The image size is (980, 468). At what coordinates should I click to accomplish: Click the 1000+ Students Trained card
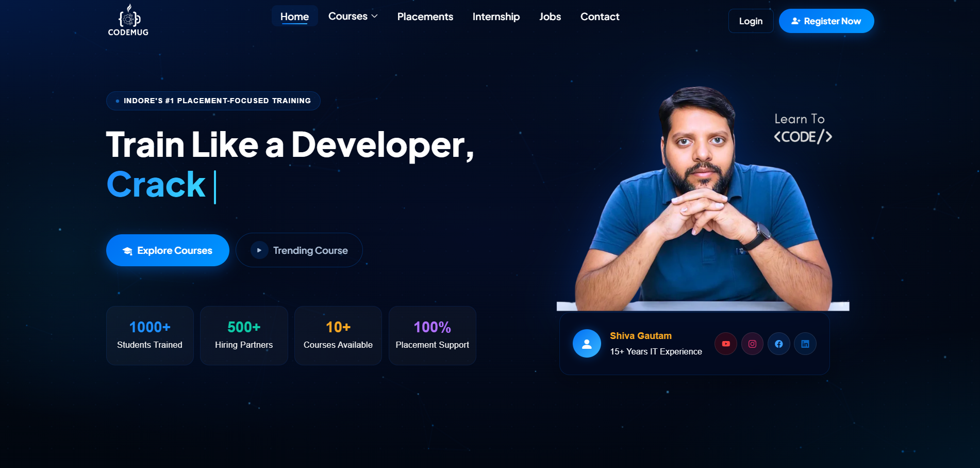(x=150, y=336)
